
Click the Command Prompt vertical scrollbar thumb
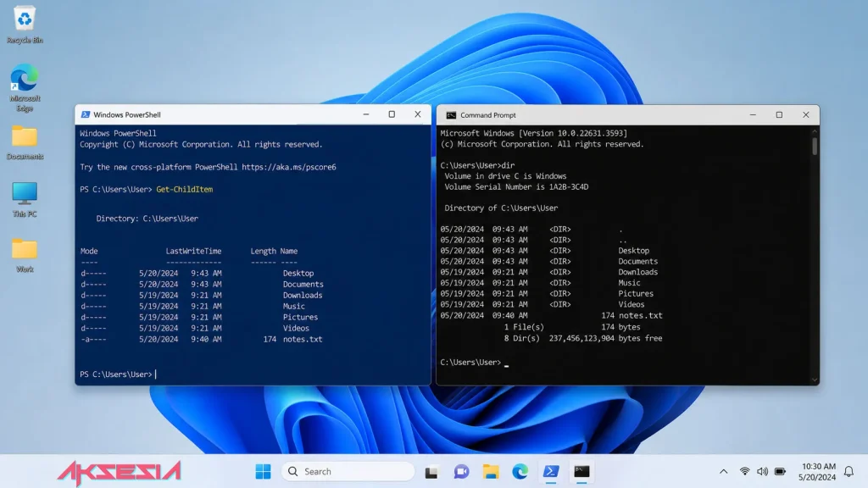pyautogui.click(x=815, y=146)
